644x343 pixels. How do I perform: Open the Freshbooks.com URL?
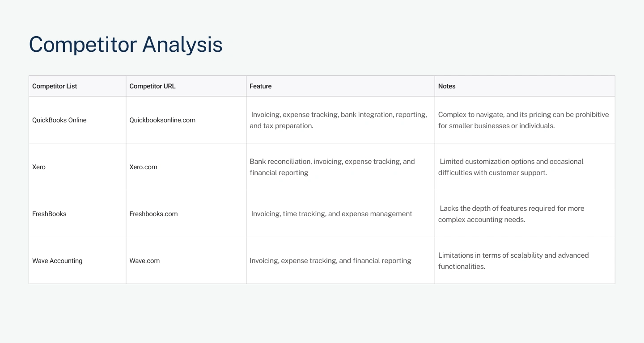pos(153,214)
